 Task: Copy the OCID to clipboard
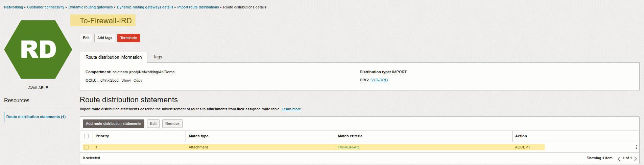coord(138,81)
